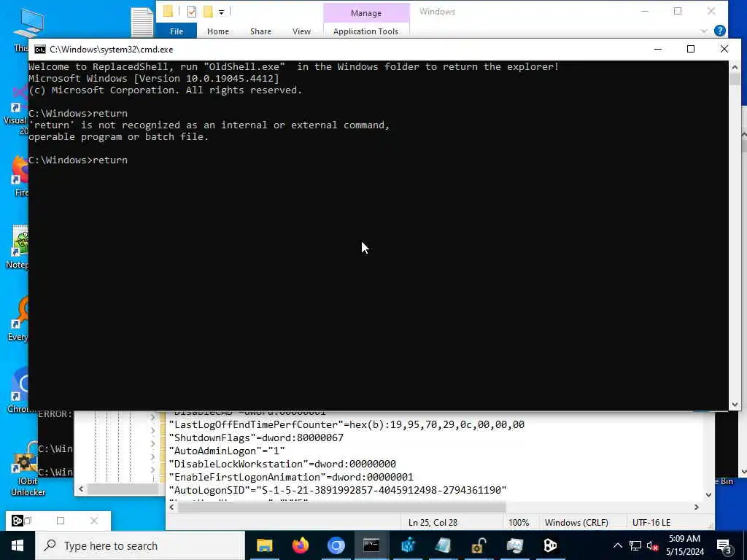Click Notepad horizontal scrollbar thumb
This screenshot has width=747, height=560.
point(341,507)
